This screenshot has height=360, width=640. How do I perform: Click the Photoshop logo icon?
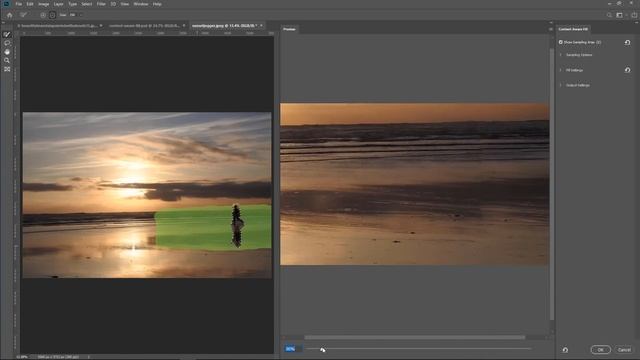coord(7,4)
